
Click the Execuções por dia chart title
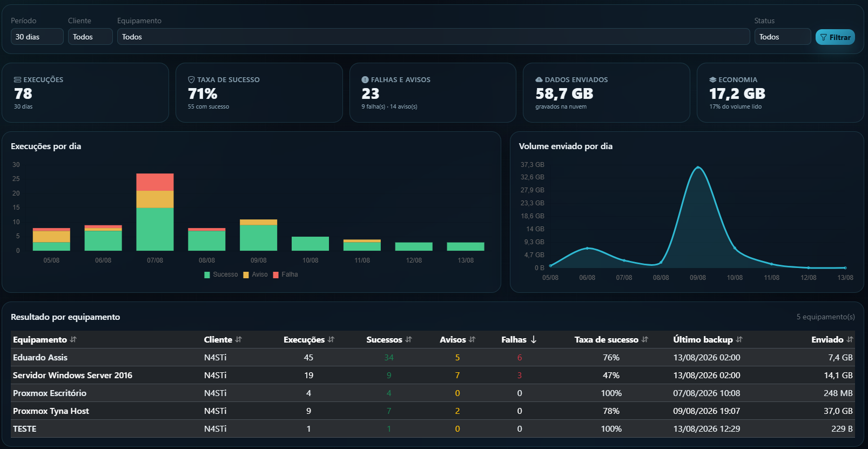[46, 146]
